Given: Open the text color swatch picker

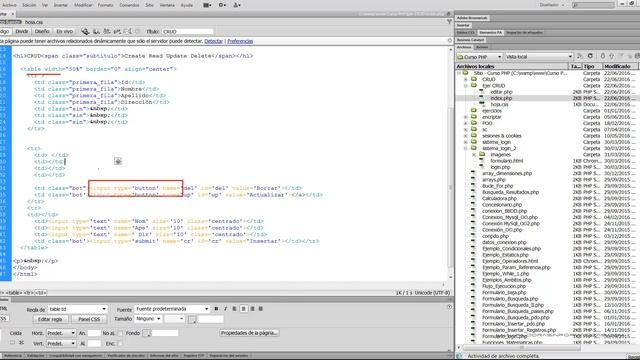Looking at the screenshot, I should coord(192,319).
